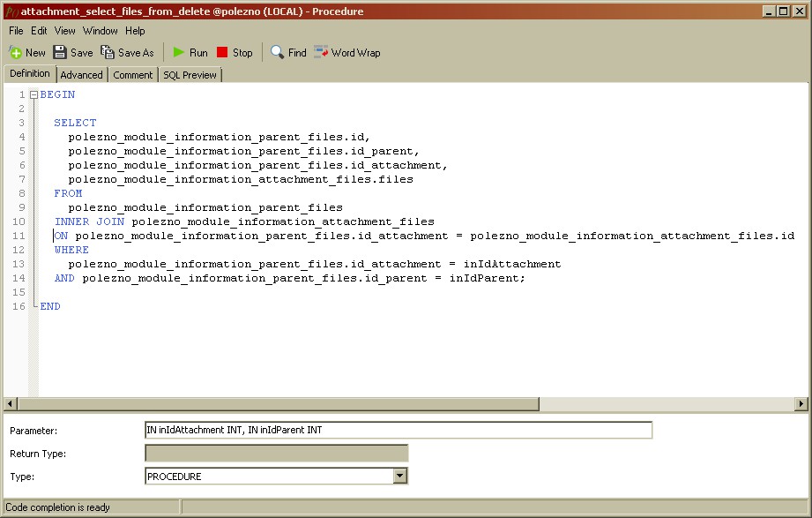Image resolution: width=812 pixels, height=518 pixels.
Task: Maximize the Procedure window
Action: point(784,11)
